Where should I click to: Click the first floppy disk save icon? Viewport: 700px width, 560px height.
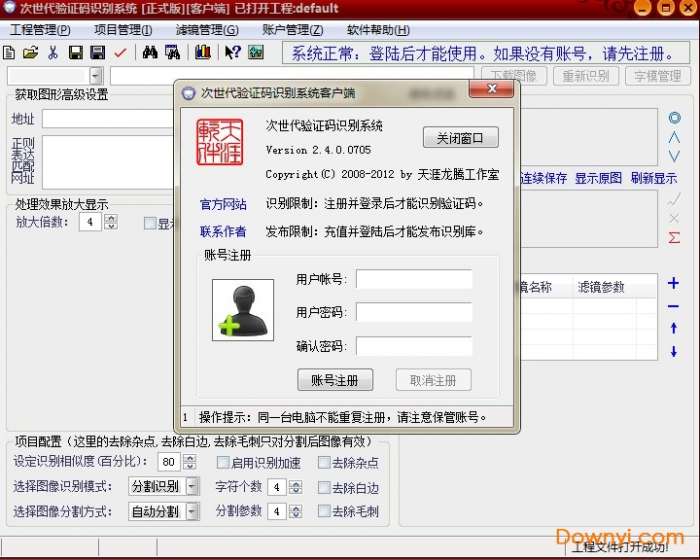(x=76, y=53)
